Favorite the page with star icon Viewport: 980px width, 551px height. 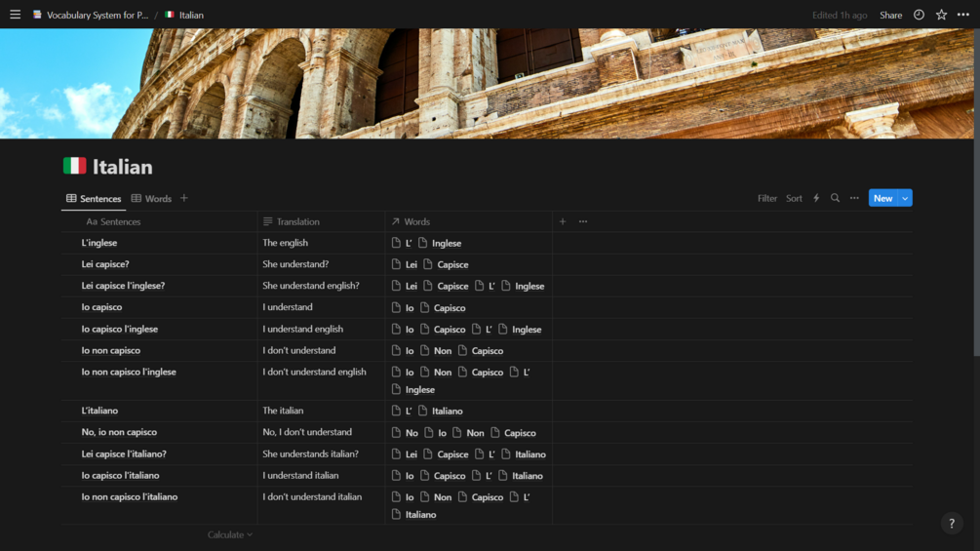pyautogui.click(x=941, y=15)
